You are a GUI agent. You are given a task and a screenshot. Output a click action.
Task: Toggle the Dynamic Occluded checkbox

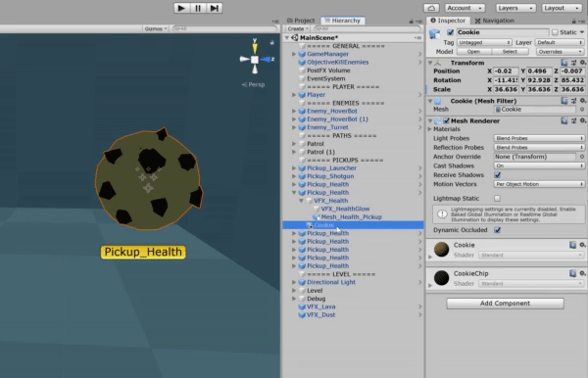point(498,230)
